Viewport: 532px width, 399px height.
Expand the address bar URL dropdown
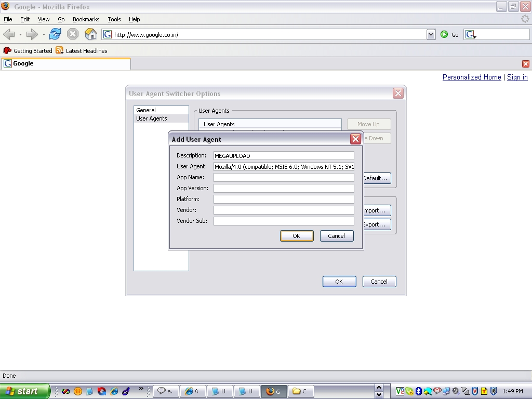pos(431,34)
